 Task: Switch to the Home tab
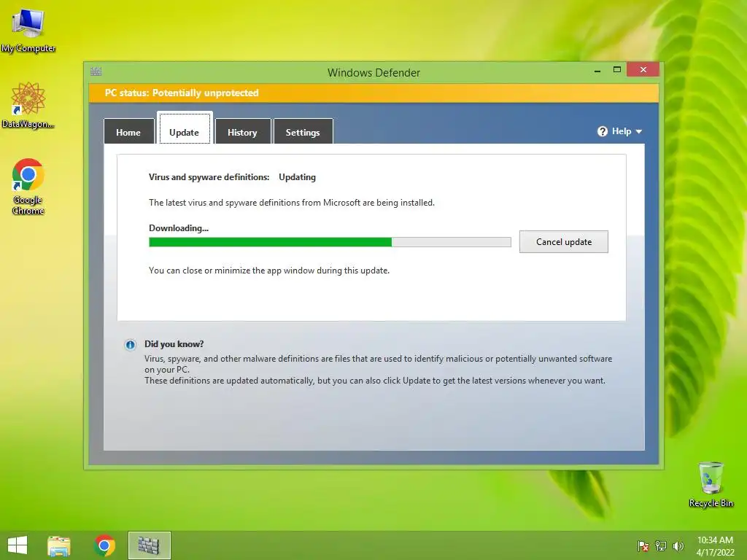(x=128, y=131)
